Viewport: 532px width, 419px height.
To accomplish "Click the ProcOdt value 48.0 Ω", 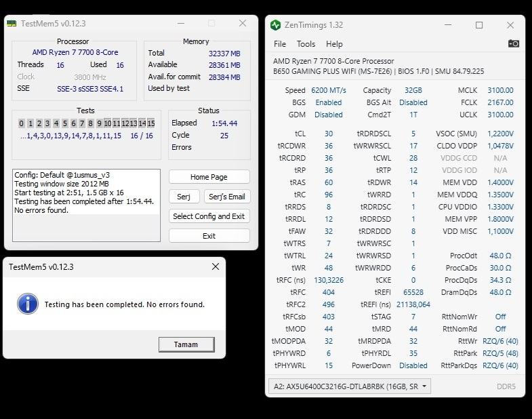I will pos(500,256).
